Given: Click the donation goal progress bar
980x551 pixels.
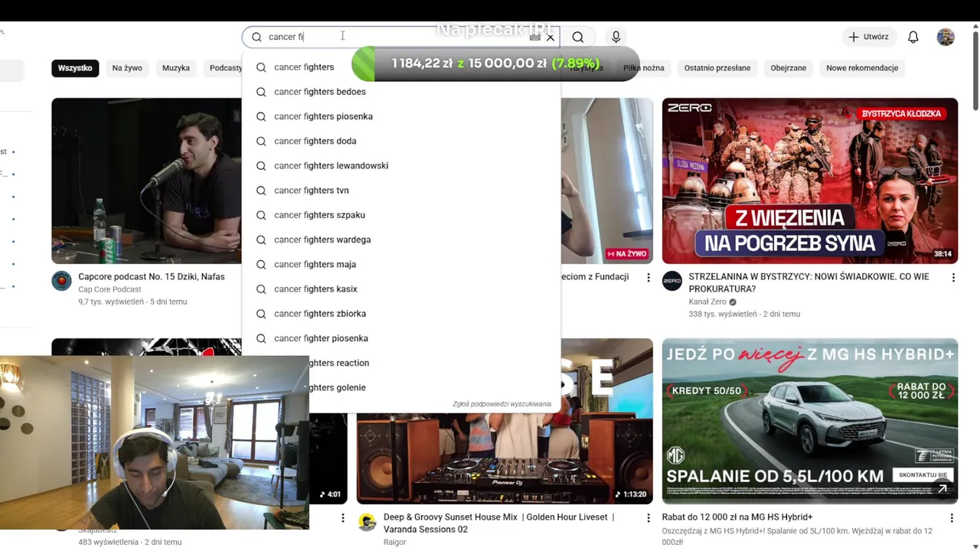Looking at the screenshot, I should pos(495,64).
